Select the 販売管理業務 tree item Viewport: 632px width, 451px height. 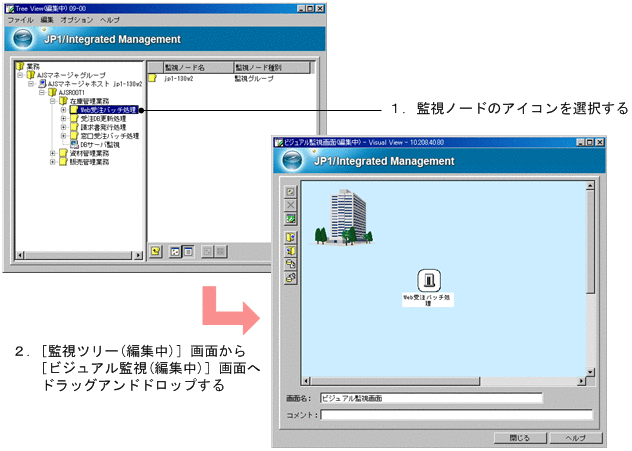pos(89,162)
